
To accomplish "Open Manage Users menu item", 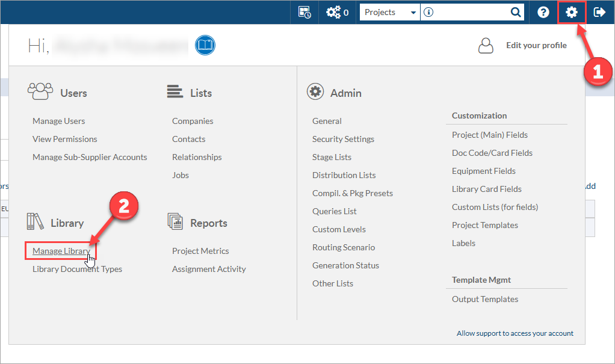I will point(58,121).
